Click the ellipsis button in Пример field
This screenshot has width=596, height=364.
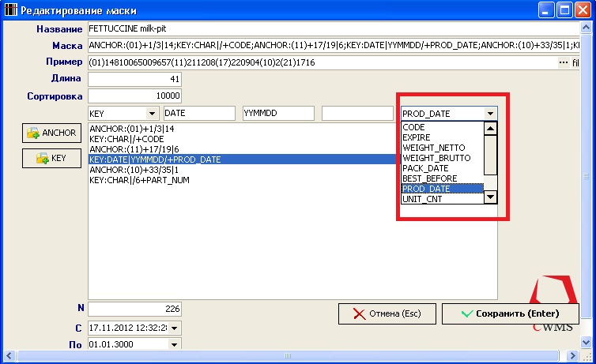click(x=564, y=62)
